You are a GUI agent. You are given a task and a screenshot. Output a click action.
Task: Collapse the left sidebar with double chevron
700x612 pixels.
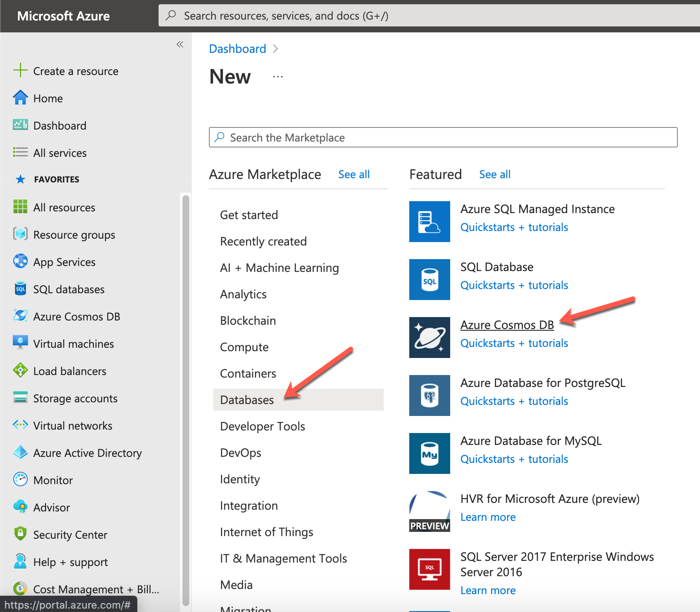tap(180, 44)
